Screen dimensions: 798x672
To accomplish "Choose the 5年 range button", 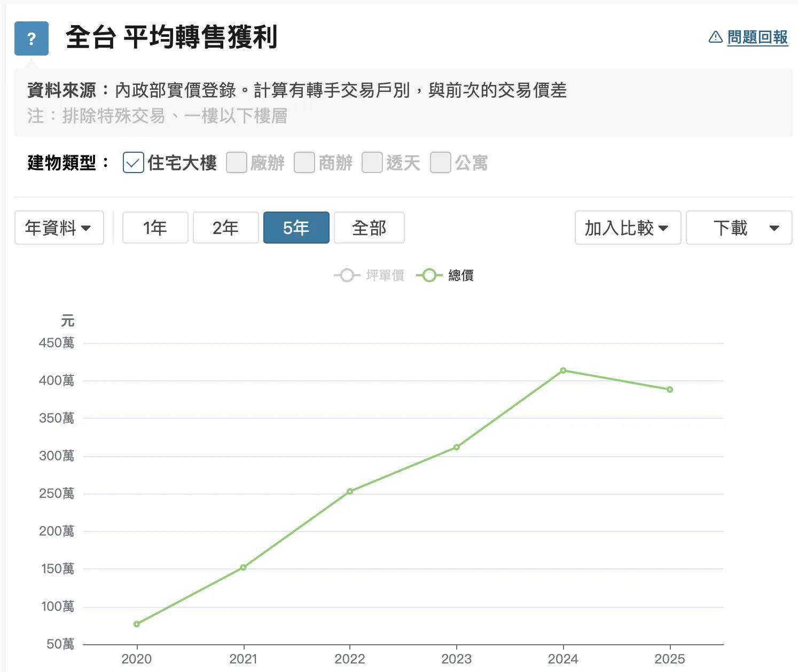I will 296,228.
